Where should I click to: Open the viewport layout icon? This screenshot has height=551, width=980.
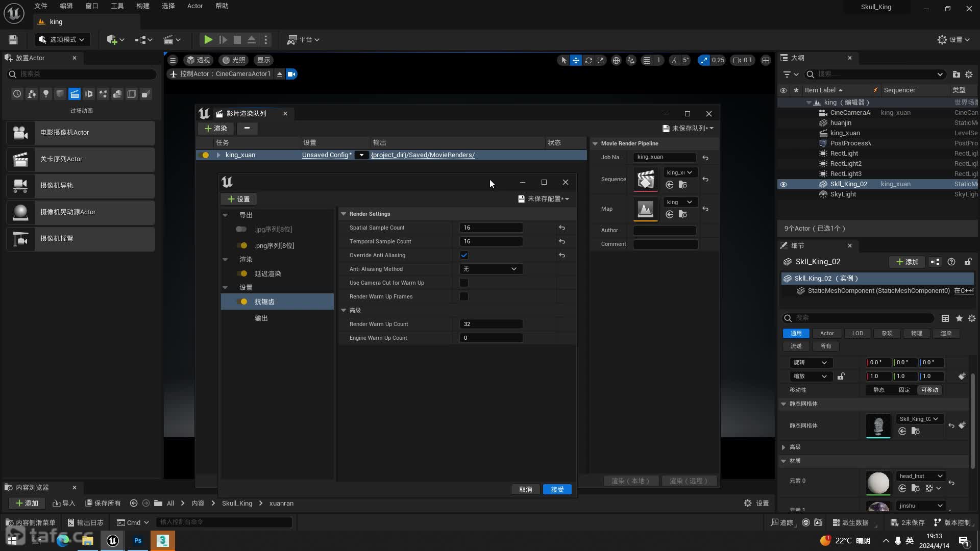pyautogui.click(x=766, y=60)
